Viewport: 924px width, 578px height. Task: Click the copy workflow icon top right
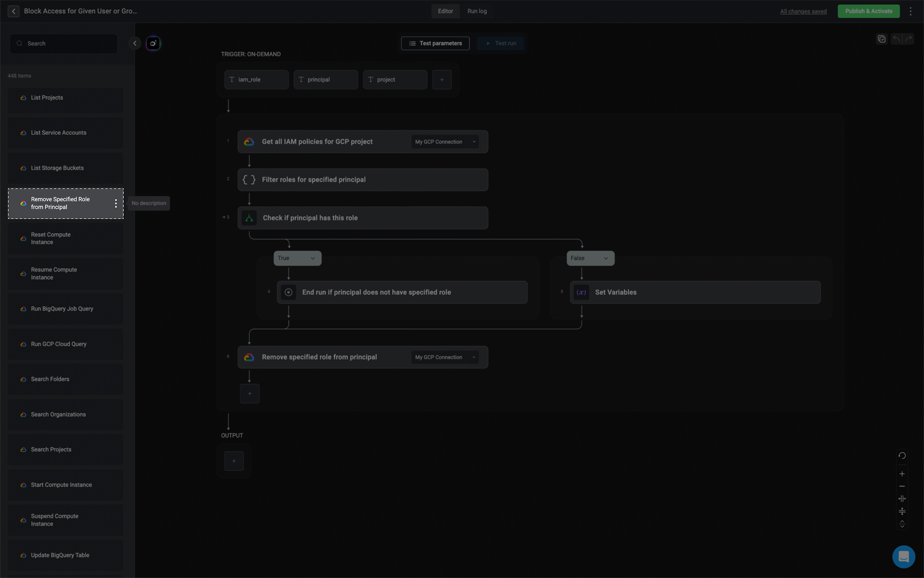pos(882,39)
